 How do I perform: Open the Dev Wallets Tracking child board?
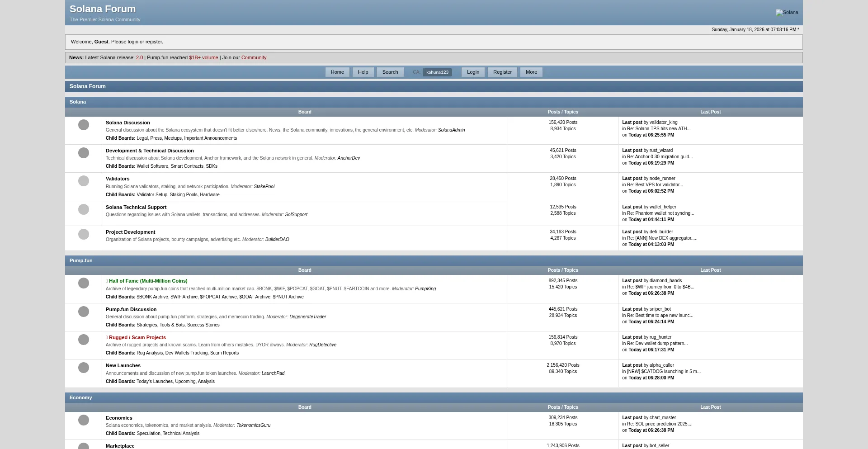pyautogui.click(x=186, y=353)
